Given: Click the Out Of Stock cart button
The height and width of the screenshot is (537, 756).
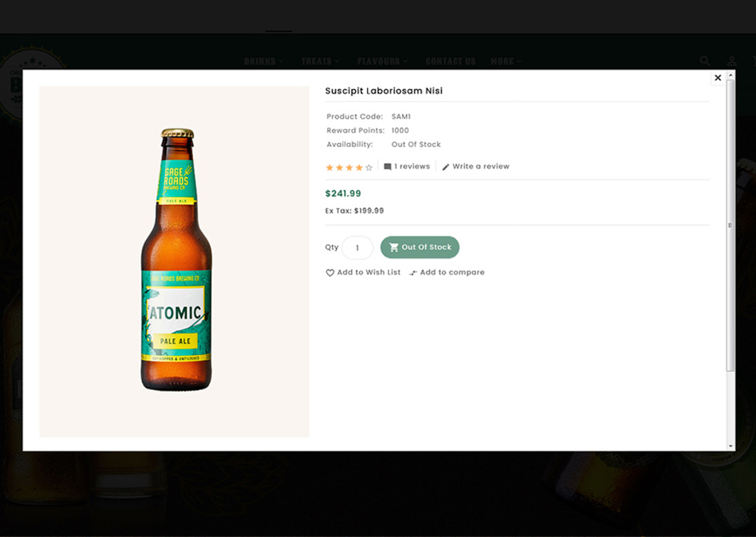Looking at the screenshot, I should pyautogui.click(x=420, y=247).
